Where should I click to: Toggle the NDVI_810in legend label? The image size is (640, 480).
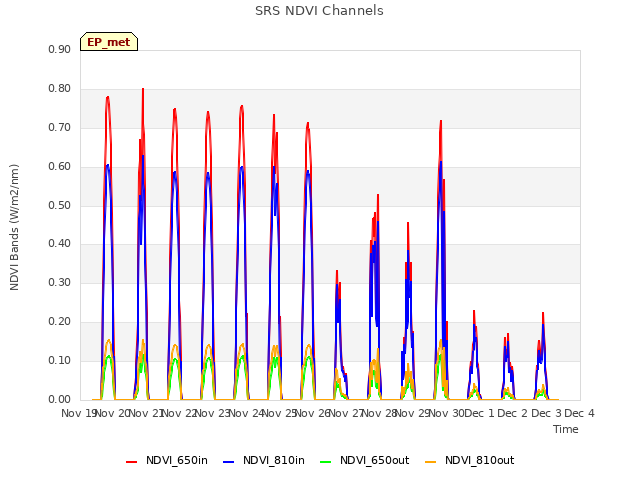pos(273,460)
